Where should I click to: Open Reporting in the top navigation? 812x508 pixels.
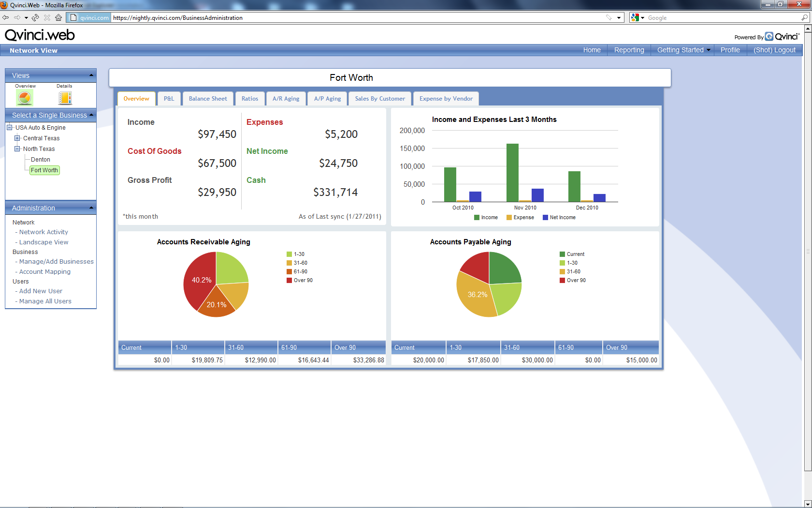[629, 50]
